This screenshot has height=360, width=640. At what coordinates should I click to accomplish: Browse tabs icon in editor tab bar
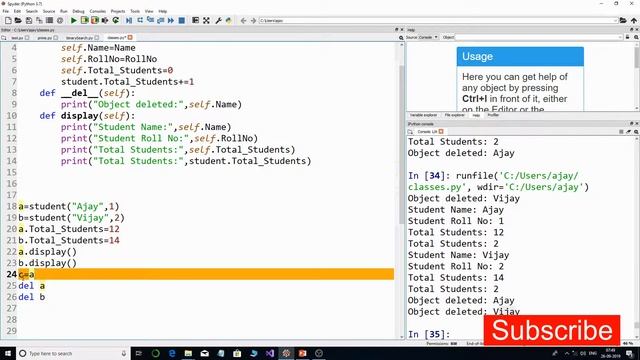4,38
